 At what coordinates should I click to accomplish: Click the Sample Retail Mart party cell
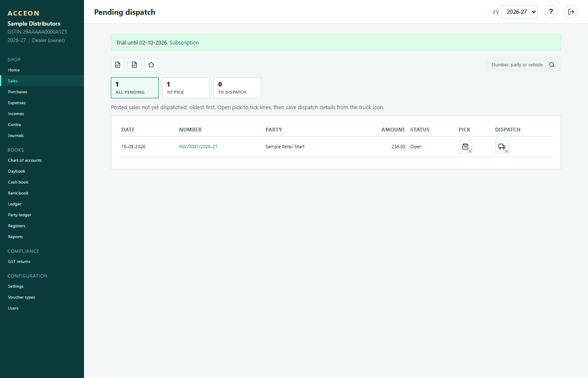[x=285, y=147]
